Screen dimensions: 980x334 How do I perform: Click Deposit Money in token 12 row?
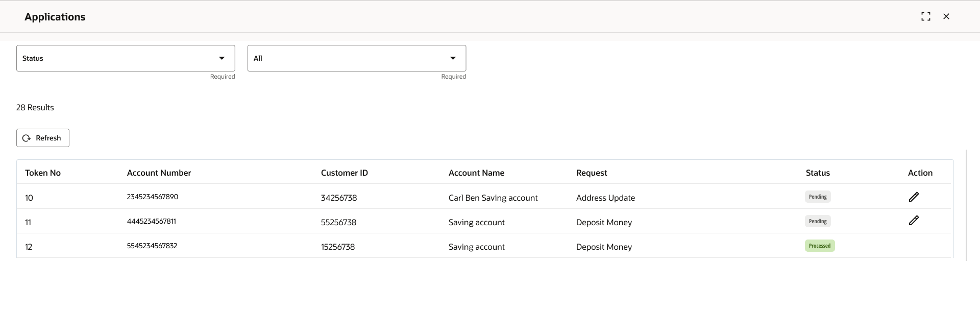pos(604,247)
